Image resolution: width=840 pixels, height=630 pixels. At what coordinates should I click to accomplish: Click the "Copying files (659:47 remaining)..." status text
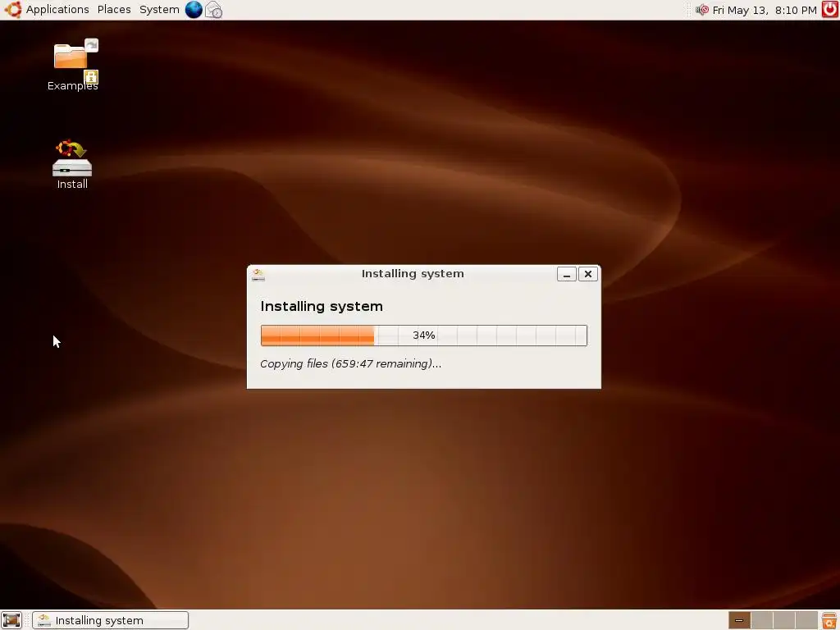click(x=351, y=363)
